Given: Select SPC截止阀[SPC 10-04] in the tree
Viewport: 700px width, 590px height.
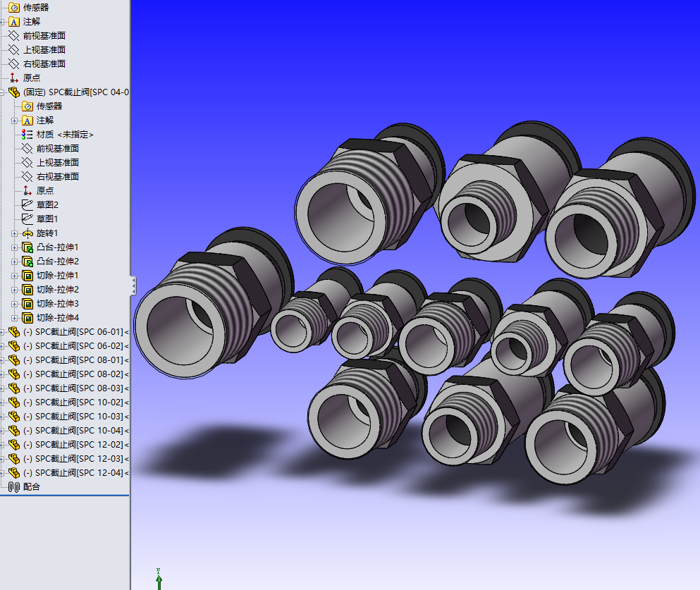Looking at the screenshot, I should 76,431.
